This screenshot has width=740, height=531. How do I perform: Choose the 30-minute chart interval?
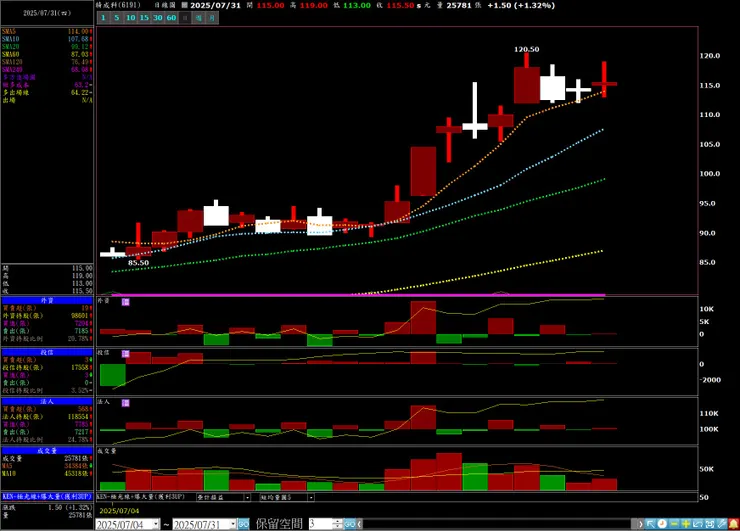pos(158,18)
